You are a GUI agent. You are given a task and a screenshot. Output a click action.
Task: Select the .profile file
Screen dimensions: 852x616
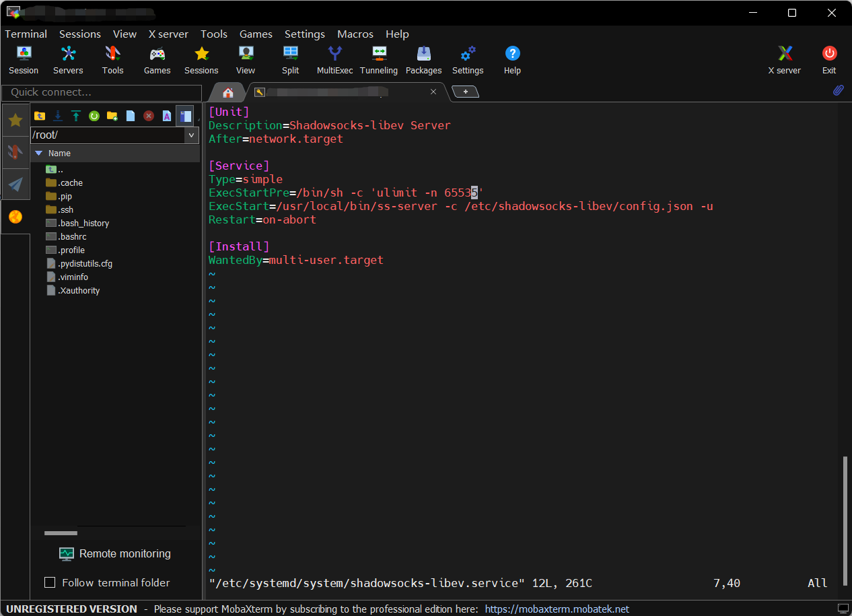click(65, 250)
